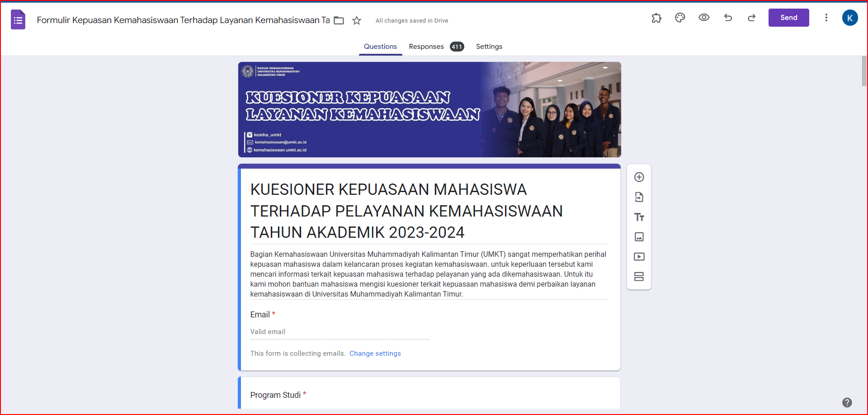Preview the form with eye icon
Screen dimensions: 868x415
pos(704,18)
